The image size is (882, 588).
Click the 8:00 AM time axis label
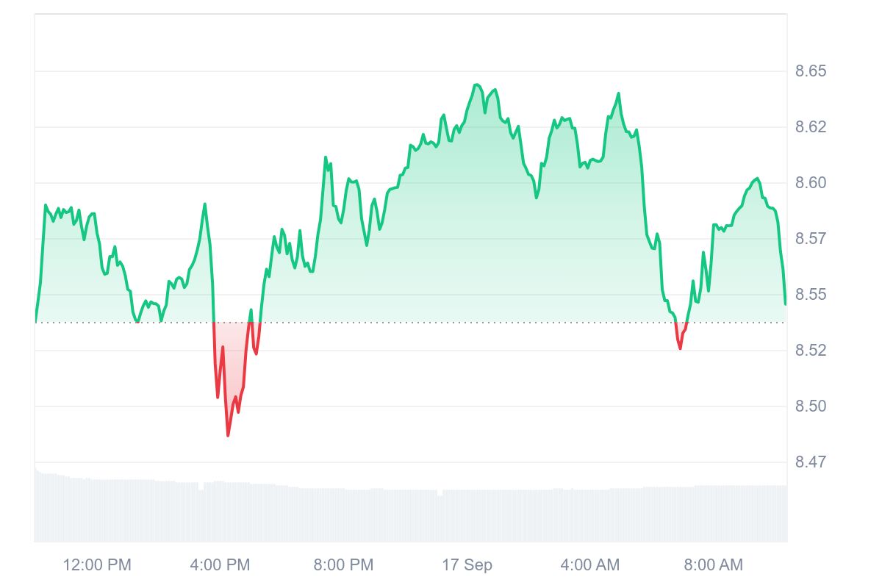[x=713, y=565]
